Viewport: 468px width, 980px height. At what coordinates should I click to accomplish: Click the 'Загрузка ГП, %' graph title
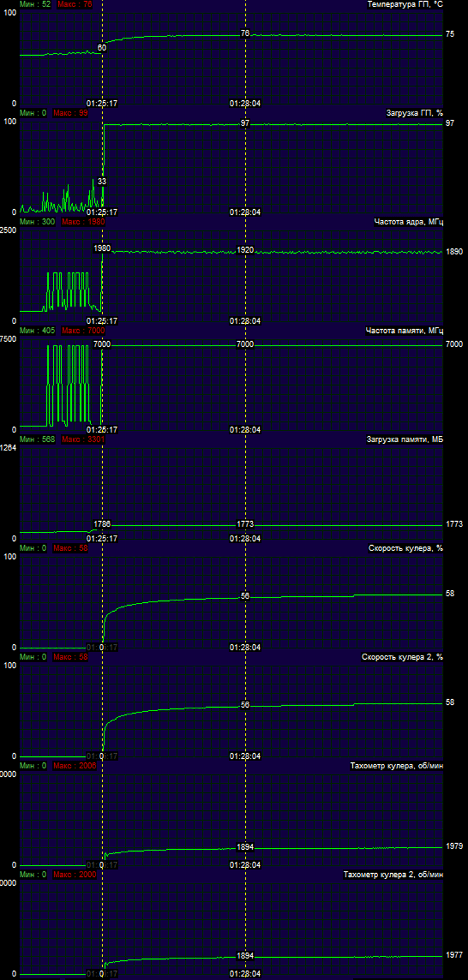[415, 113]
